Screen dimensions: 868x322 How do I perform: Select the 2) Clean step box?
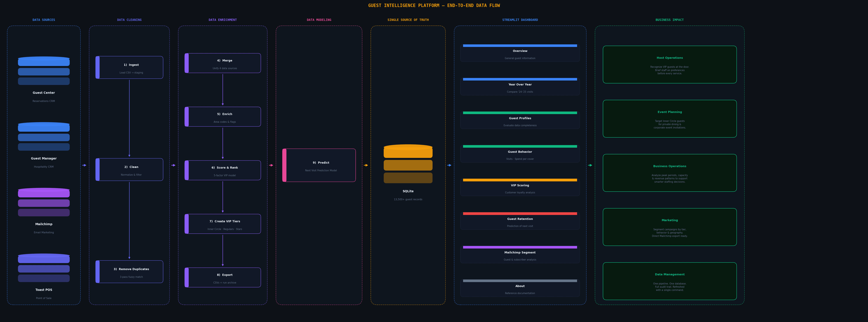pos(129,169)
